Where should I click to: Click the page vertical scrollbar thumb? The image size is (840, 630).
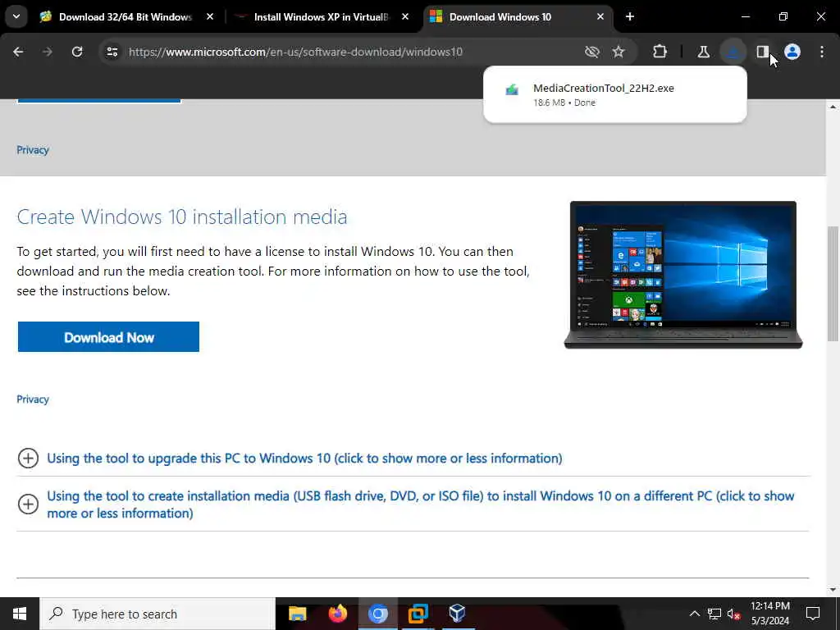[x=833, y=283]
